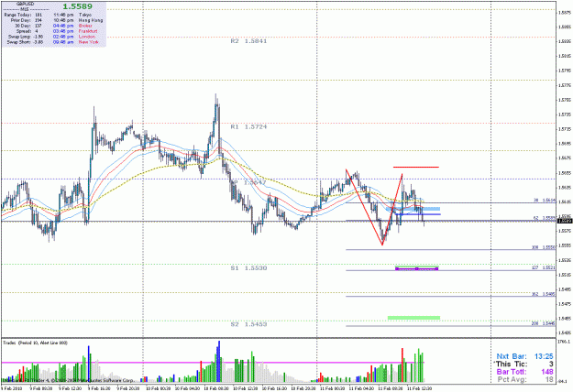Viewport: 573px width, 392px height.
Task: Click the S2 1.5453 pivot label
Action: point(248,324)
